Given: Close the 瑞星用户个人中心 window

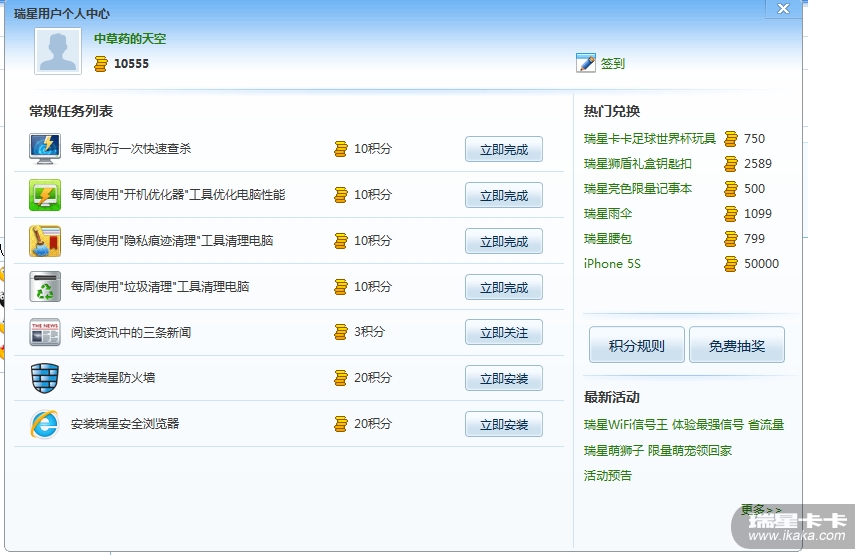Looking at the screenshot, I should tap(783, 9).
